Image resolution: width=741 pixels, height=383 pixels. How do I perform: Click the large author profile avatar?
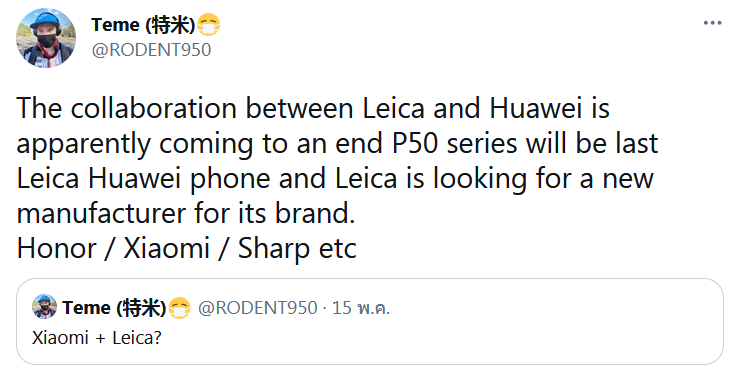46,38
